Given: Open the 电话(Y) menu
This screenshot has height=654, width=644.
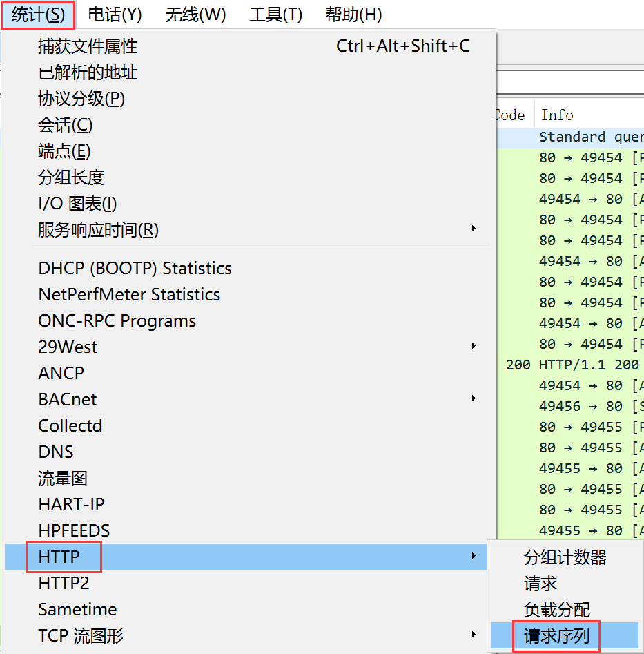Looking at the screenshot, I should (115, 15).
